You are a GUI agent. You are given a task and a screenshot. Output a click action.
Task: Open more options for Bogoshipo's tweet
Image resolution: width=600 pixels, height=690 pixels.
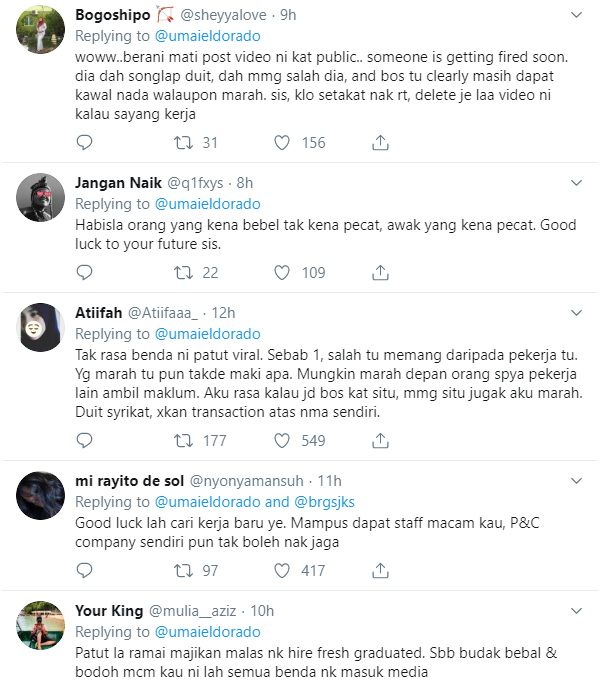click(576, 16)
